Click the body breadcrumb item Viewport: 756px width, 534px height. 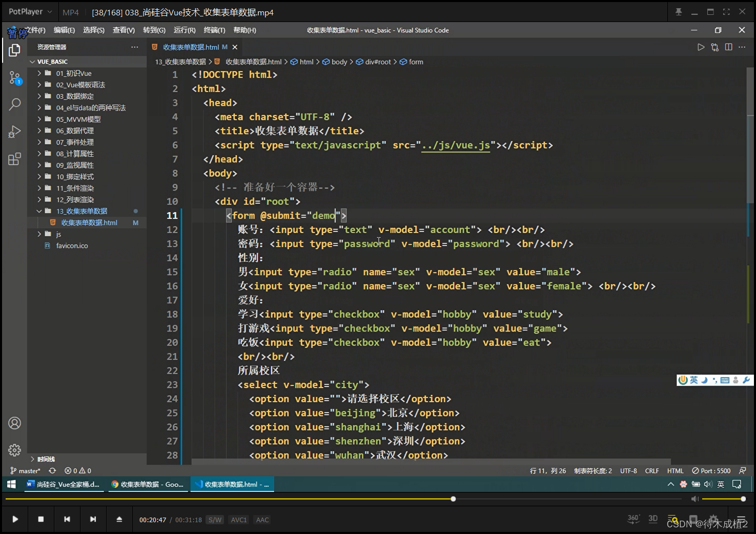335,62
